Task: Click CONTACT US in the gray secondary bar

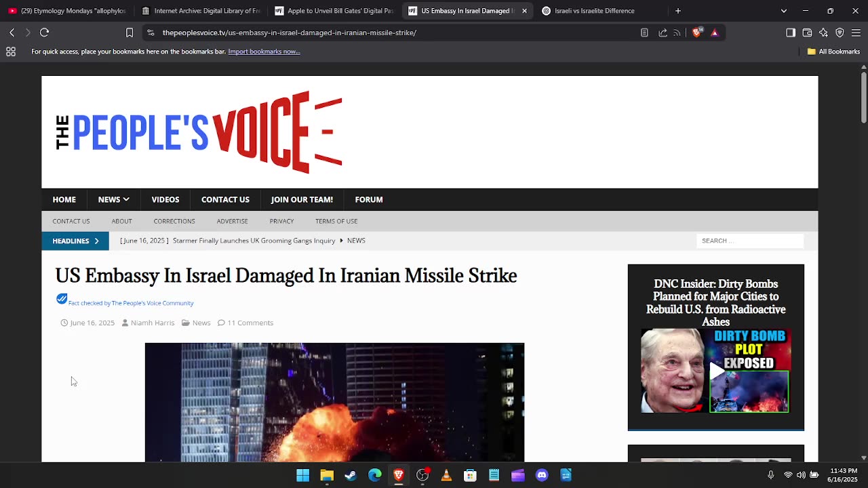Action: [x=71, y=221]
